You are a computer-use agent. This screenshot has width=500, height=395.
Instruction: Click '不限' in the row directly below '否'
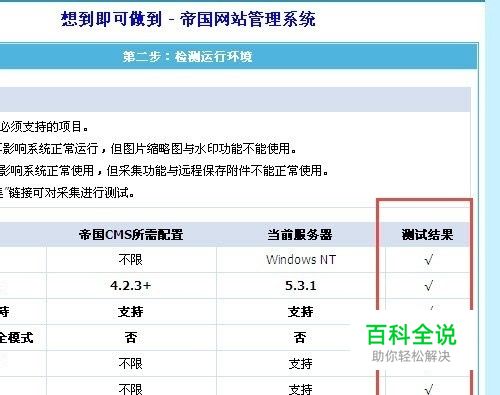(131, 364)
